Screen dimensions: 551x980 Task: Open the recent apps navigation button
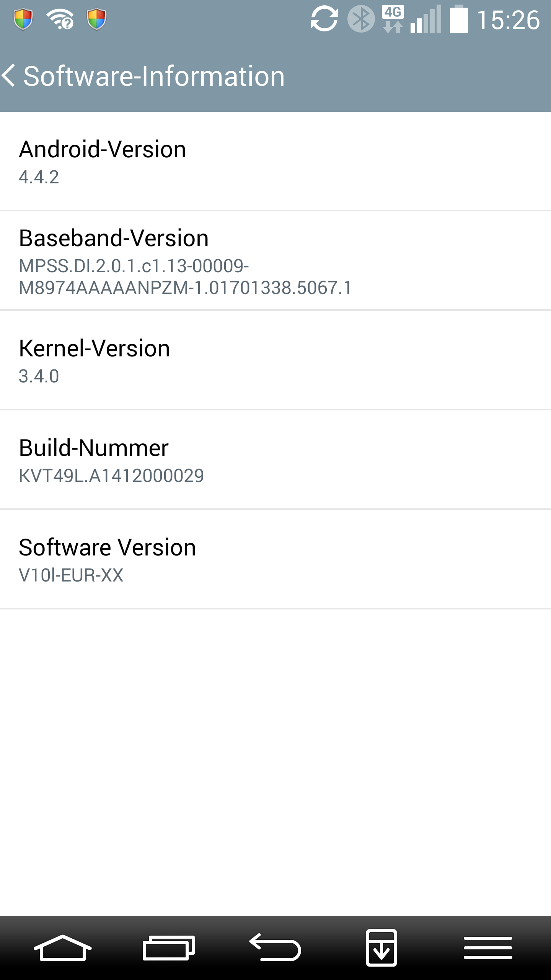click(169, 948)
